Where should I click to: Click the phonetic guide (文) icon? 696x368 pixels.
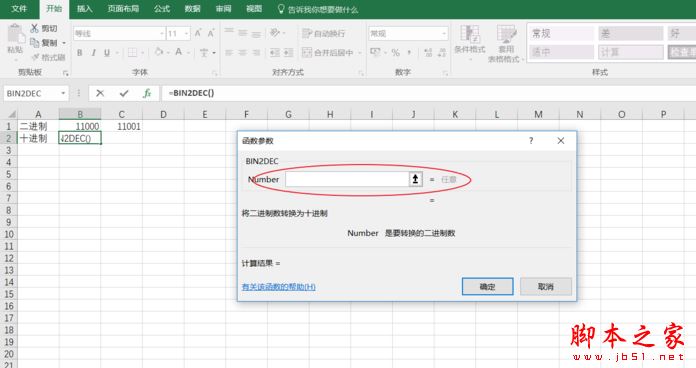pos(204,53)
